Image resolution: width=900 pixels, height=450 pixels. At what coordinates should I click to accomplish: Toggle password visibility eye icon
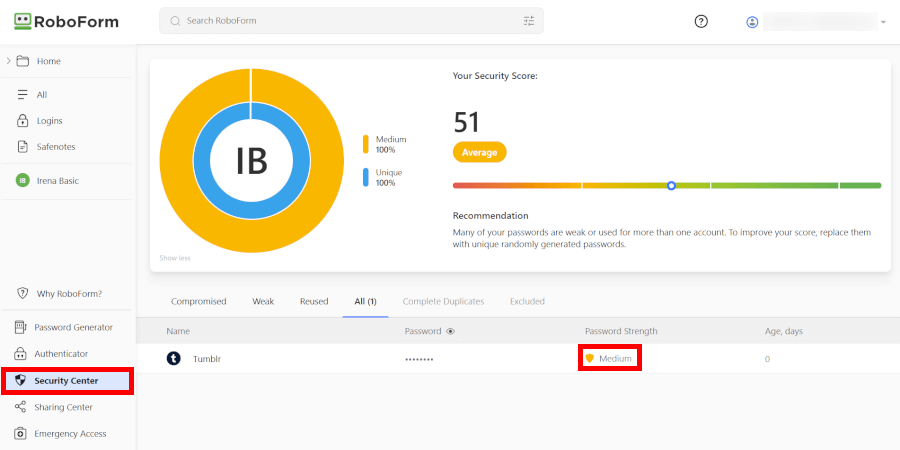click(x=451, y=331)
